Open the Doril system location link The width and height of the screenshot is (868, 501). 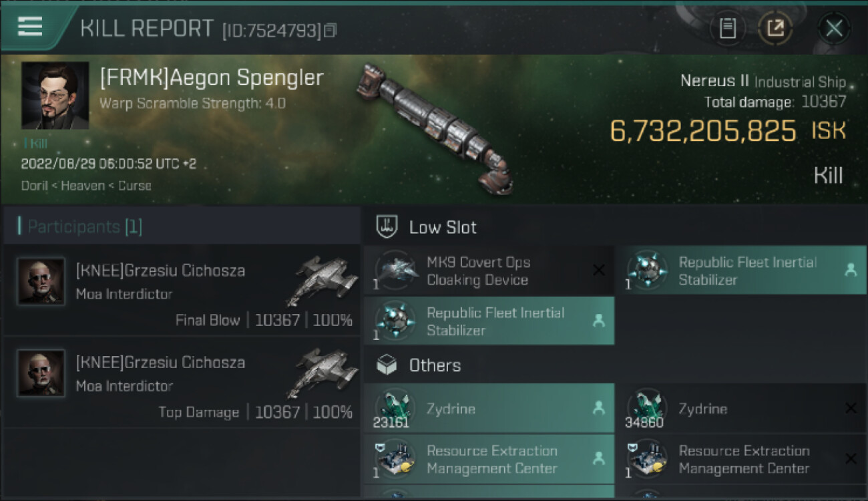click(x=34, y=186)
